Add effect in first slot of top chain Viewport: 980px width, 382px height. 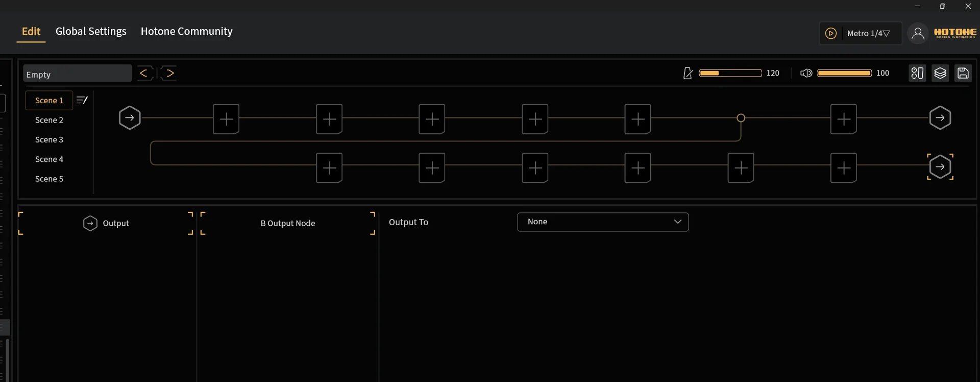[x=226, y=119]
